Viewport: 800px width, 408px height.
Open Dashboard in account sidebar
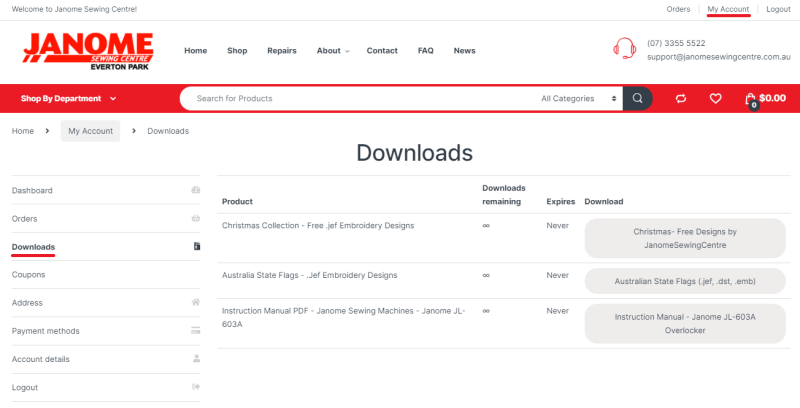pos(32,190)
